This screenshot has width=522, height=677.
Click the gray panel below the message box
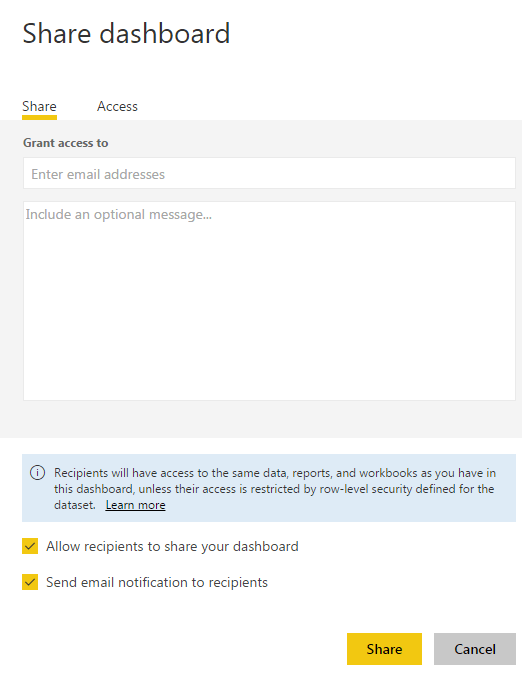pyautogui.click(x=261, y=419)
